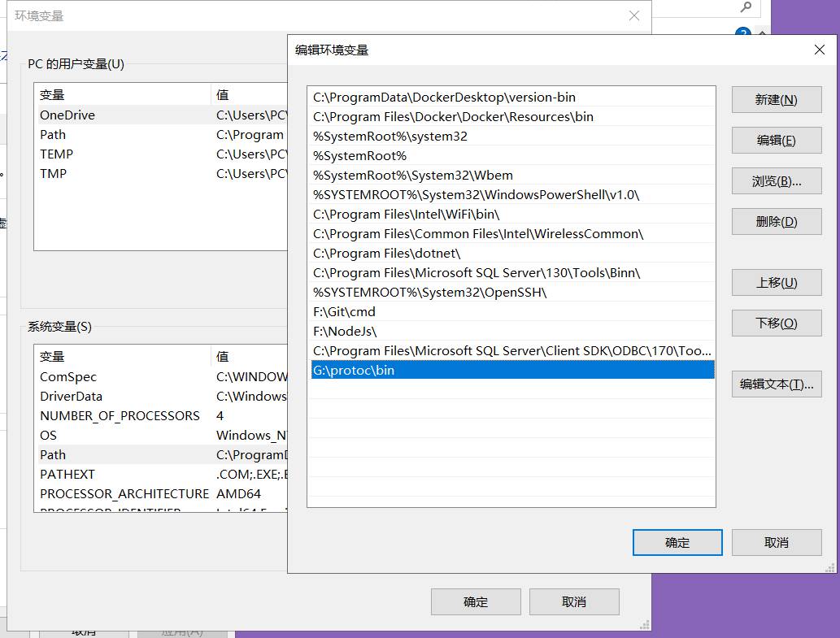
Task: Delete entry using 删除(D) button
Action: pyautogui.click(x=776, y=222)
